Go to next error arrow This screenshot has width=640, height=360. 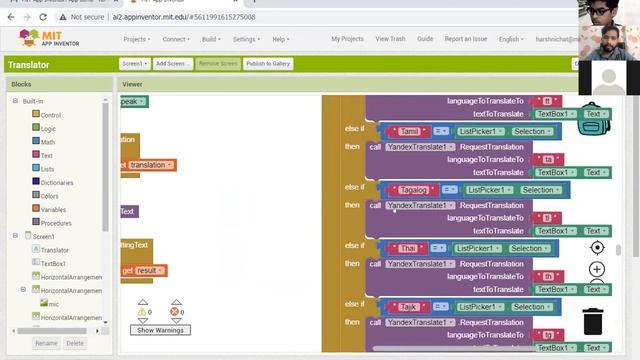176,321
